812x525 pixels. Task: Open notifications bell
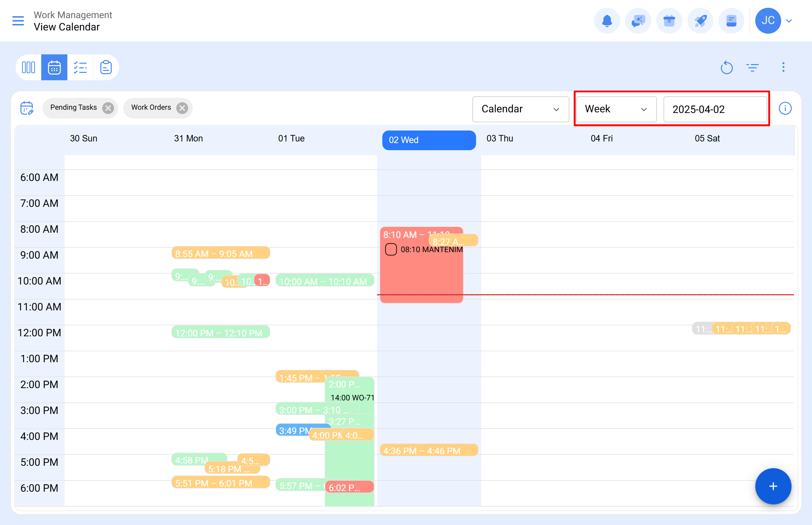pyautogui.click(x=607, y=21)
